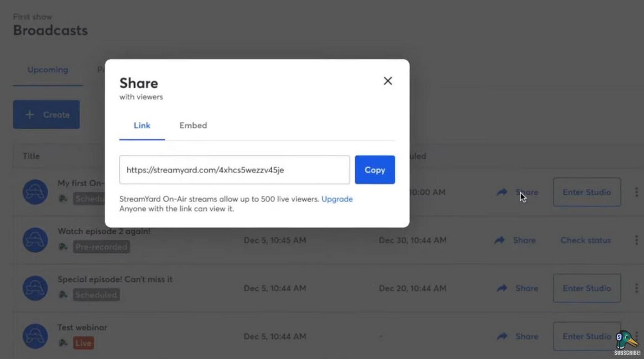Click On-Air destination icon under Special episode

point(63,295)
